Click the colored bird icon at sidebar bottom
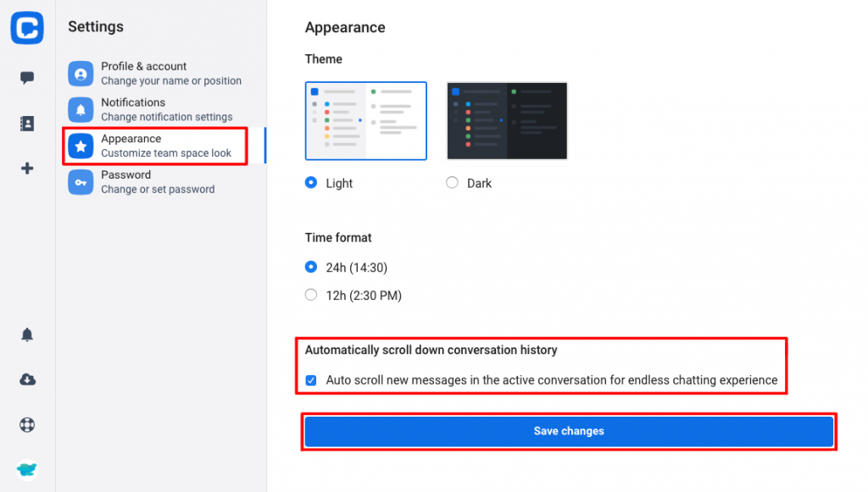Screen dimensions: 868x492 26,469
